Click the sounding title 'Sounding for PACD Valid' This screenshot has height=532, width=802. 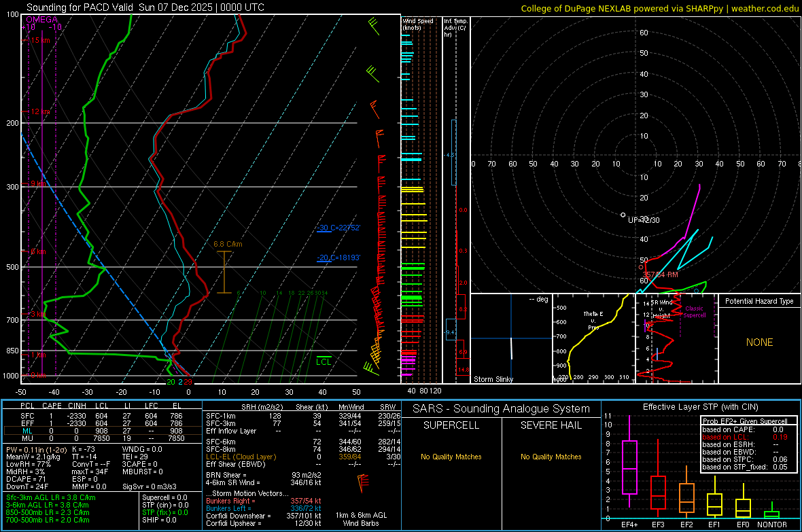tap(80, 7)
